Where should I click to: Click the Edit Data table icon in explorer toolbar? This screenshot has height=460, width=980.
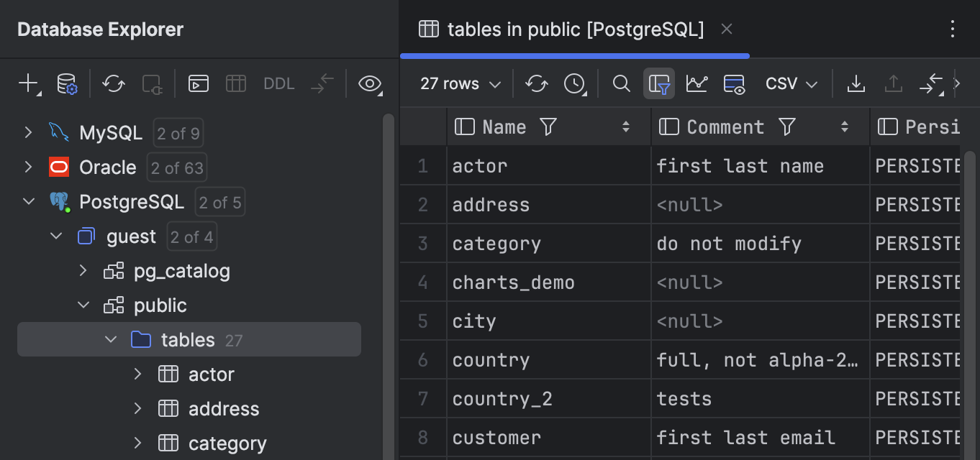point(236,83)
